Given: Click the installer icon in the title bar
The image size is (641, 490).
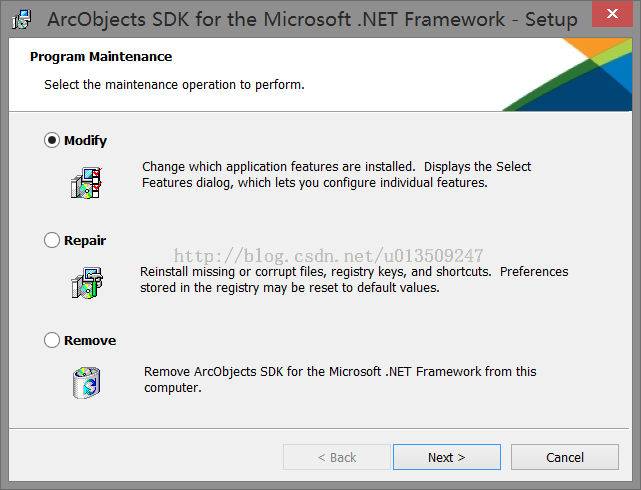Looking at the screenshot, I should tap(22, 19).
